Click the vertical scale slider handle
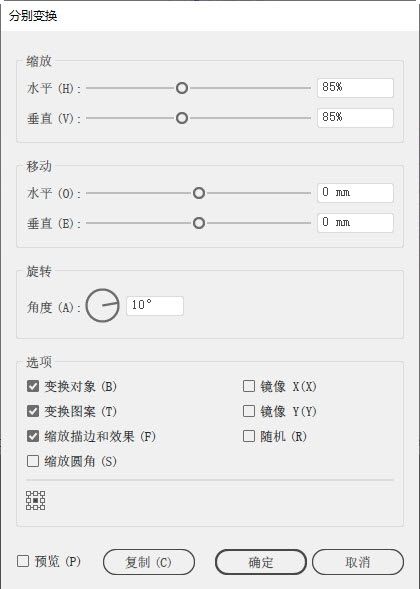The width and height of the screenshot is (420, 589). 182,118
